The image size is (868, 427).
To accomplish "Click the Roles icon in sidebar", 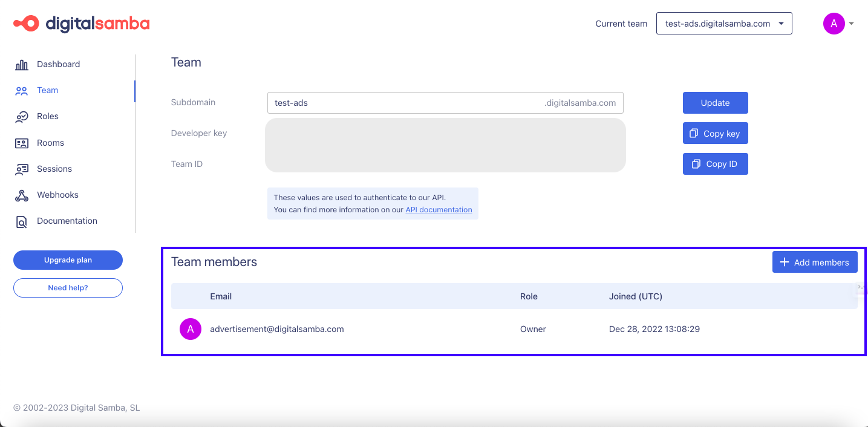I will click(22, 117).
